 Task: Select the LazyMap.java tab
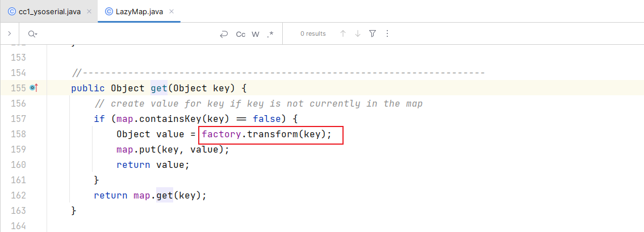click(x=139, y=11)
